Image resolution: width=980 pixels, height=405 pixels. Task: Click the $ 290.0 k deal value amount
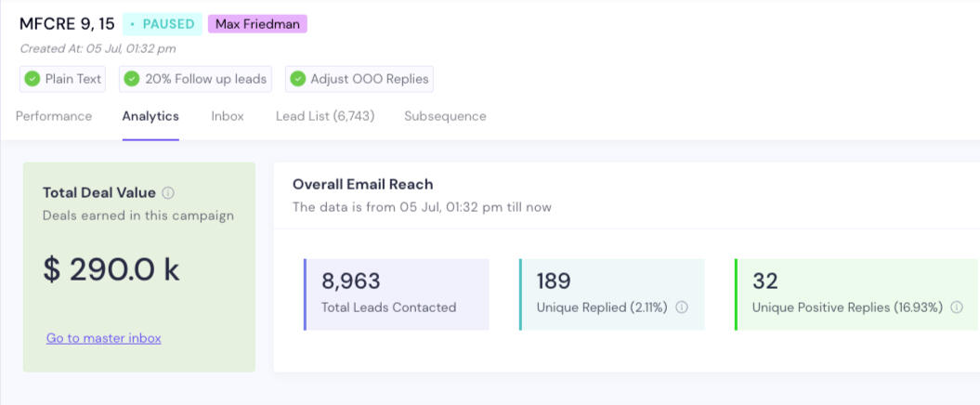pyautogui.click(x=111, y=268)
